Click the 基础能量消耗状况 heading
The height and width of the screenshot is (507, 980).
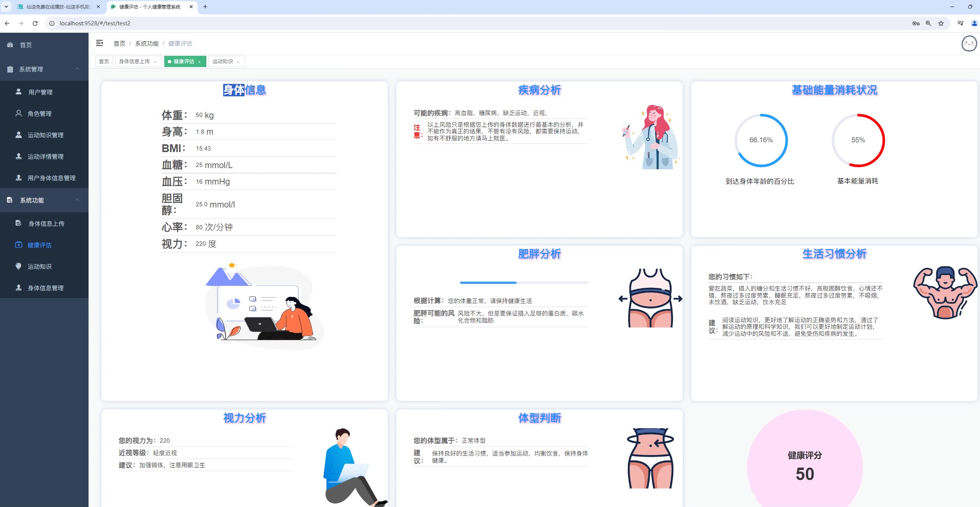pos(834,90)
